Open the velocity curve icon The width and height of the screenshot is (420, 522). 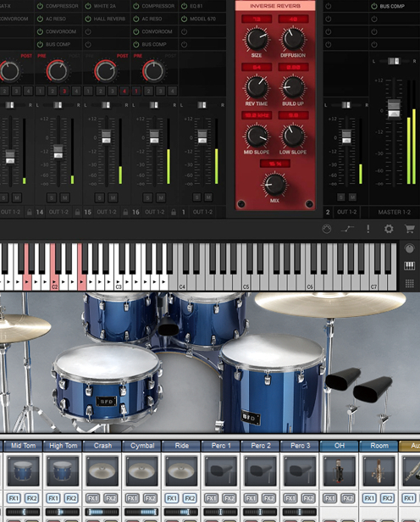[347, 229]
